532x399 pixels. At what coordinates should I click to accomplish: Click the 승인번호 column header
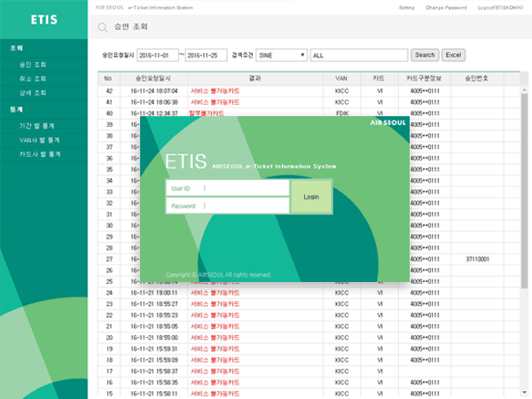point(477,79)
